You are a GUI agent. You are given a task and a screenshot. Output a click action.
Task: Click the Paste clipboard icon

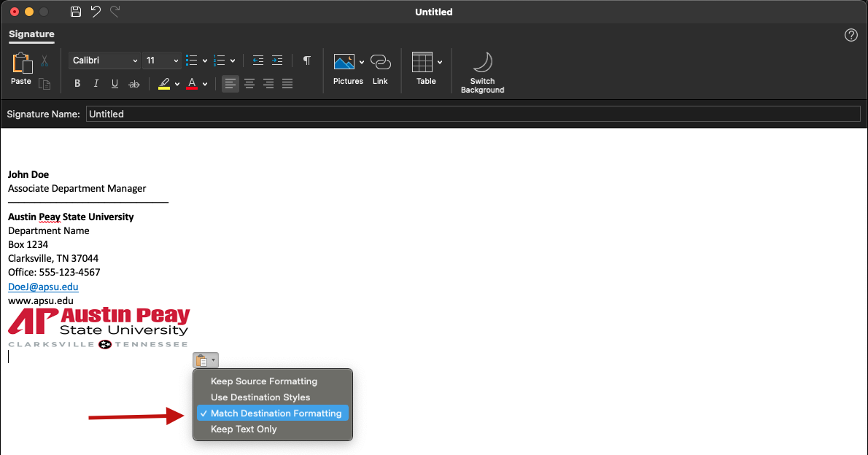pyautogui.click(x=21, y=63)
